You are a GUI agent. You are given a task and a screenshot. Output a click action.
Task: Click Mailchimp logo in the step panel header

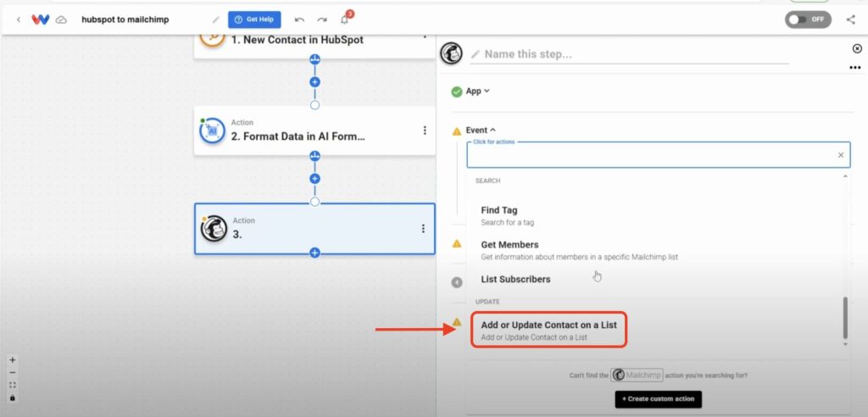(451, 53)
